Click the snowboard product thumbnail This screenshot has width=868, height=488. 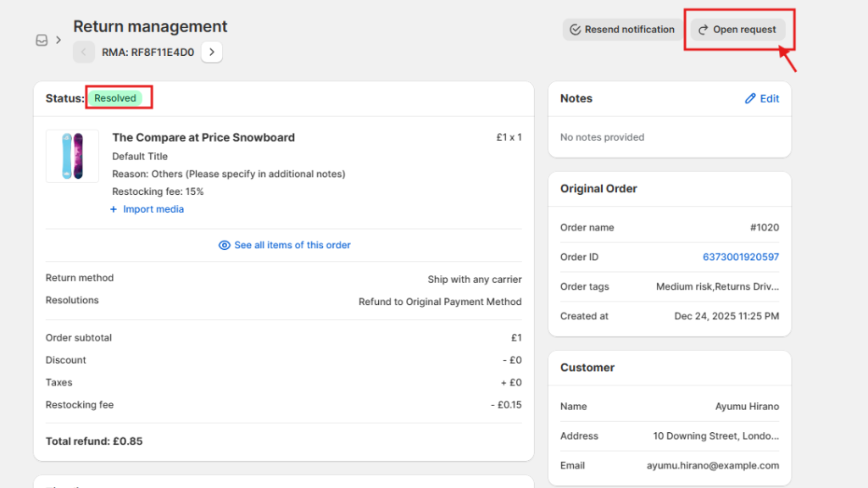click(x=72, y=156)
